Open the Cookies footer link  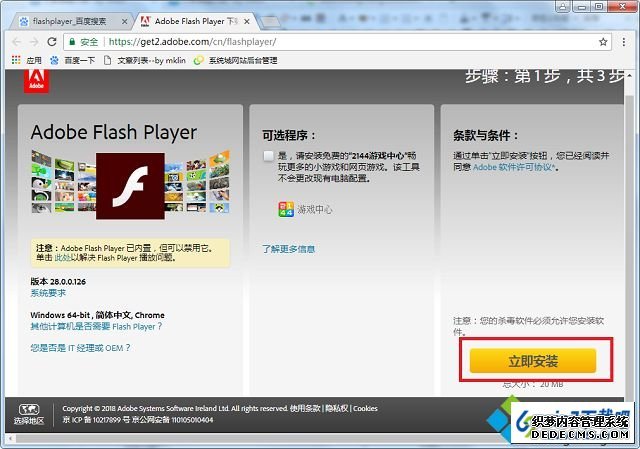(x=365, y=408)
